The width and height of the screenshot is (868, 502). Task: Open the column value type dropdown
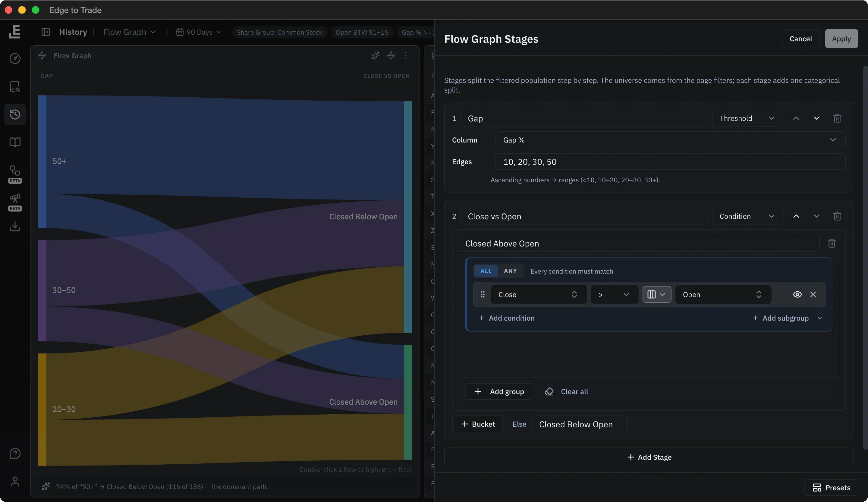click(656, 294)
